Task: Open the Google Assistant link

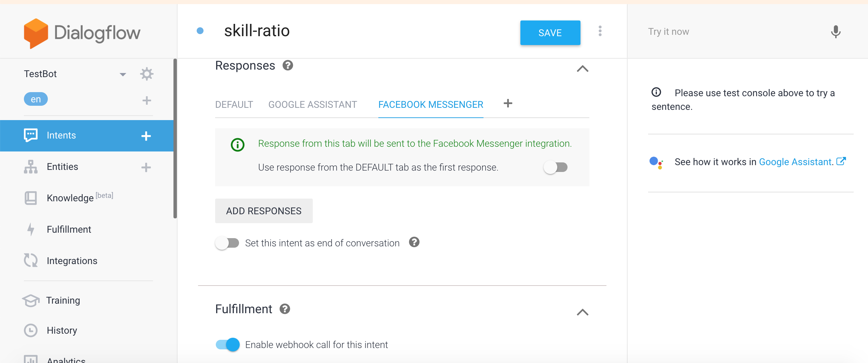Action: click(796, 162)
